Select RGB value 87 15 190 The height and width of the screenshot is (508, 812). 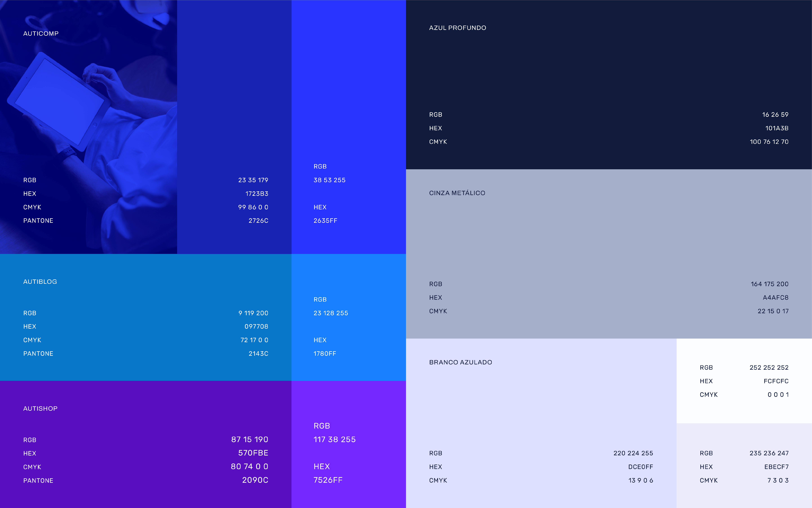(250, 439)
